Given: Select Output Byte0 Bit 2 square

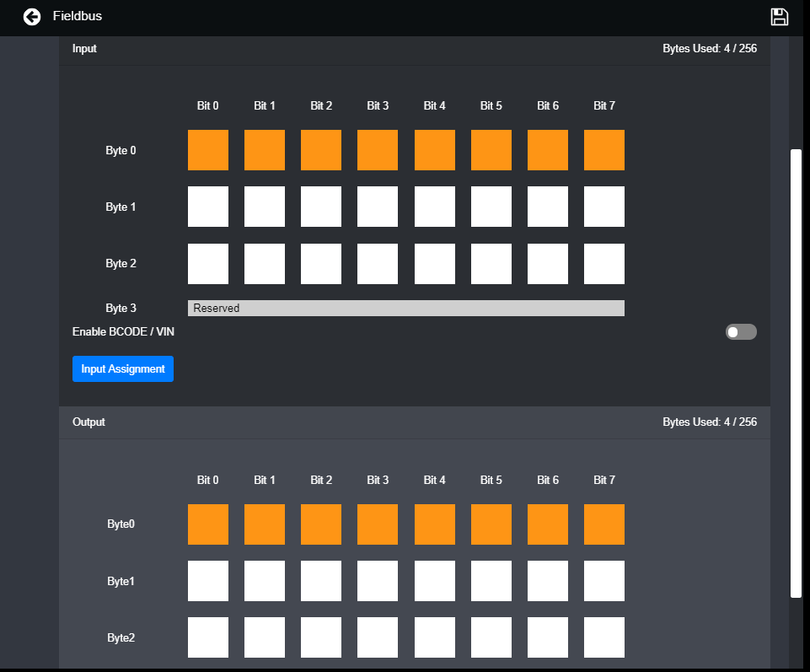Looking at the screenshot, I should tap(321, 524).
